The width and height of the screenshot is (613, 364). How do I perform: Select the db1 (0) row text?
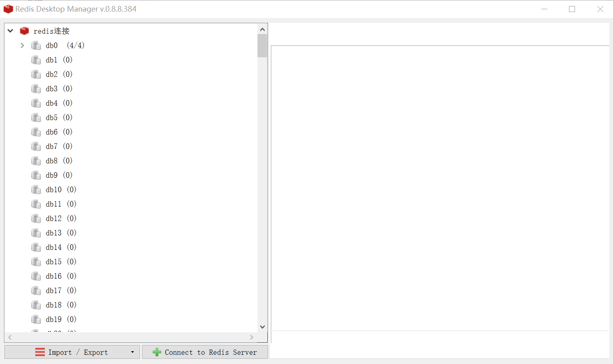59,60
